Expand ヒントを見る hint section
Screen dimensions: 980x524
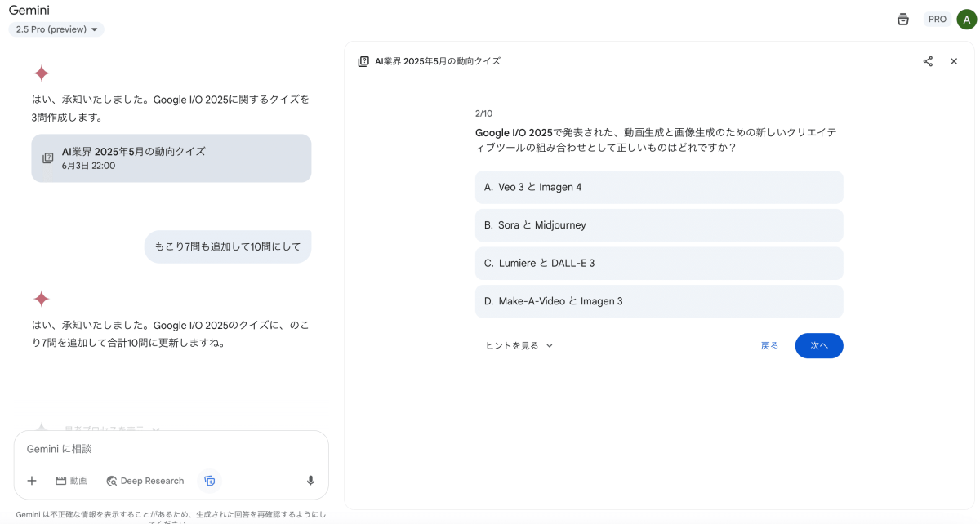point(519,346)
